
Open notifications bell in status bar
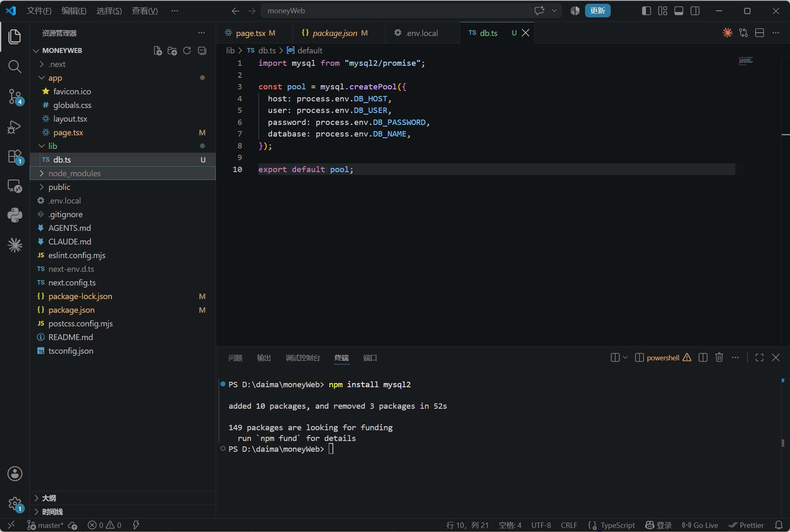click(779, 525)
